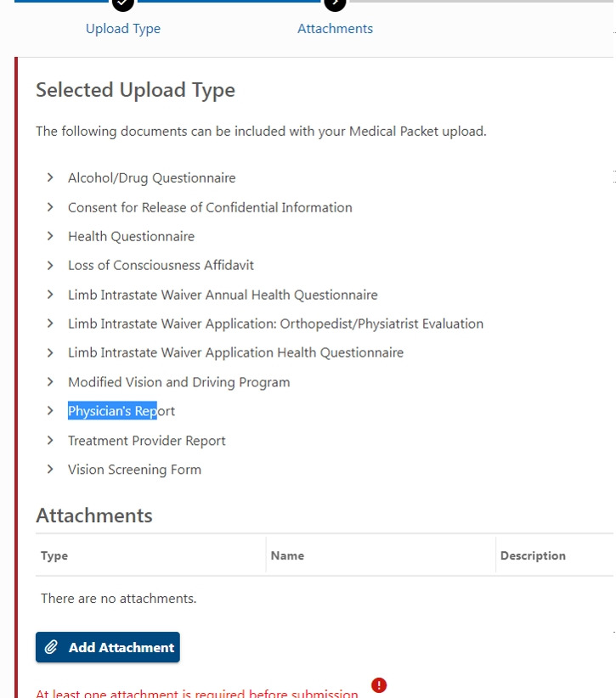The width and height of the screenshot is (616, 698).
Task: Go to the Upload Type step
Action: 123,29
